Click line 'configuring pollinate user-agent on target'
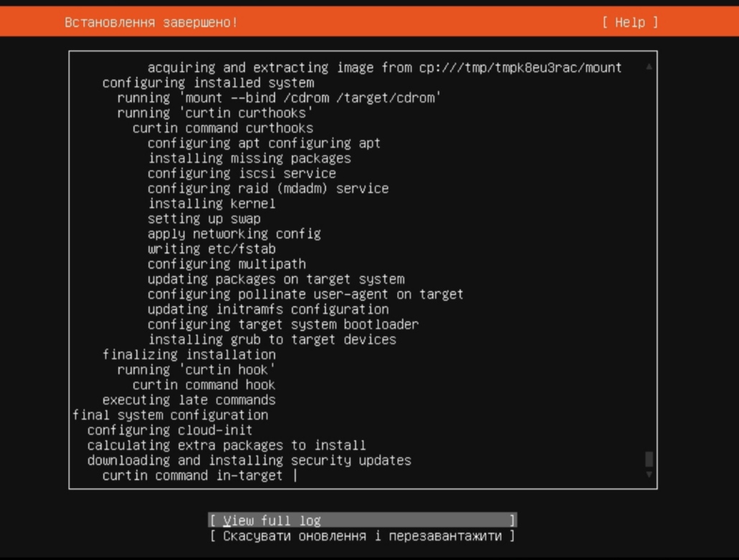The height and width of the screenshot is (560, 739). (305, 294)
